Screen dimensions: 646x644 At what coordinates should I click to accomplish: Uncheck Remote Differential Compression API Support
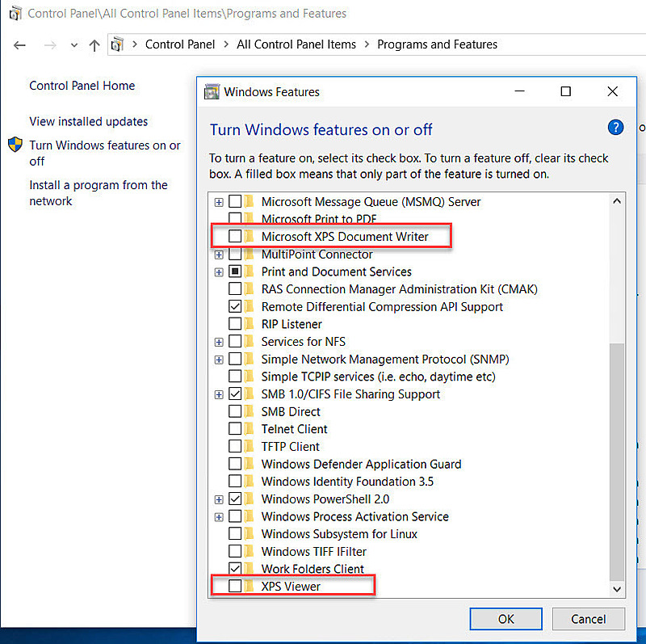point(234,306)
